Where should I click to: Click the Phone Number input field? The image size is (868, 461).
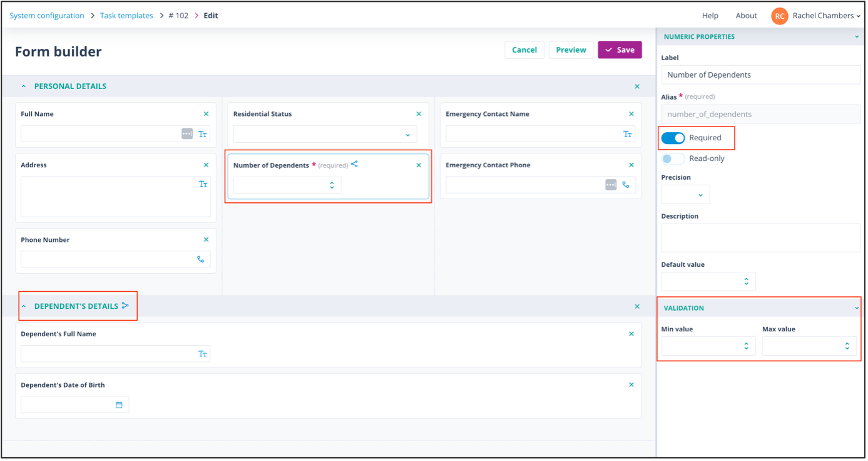[x=116, y=259]
